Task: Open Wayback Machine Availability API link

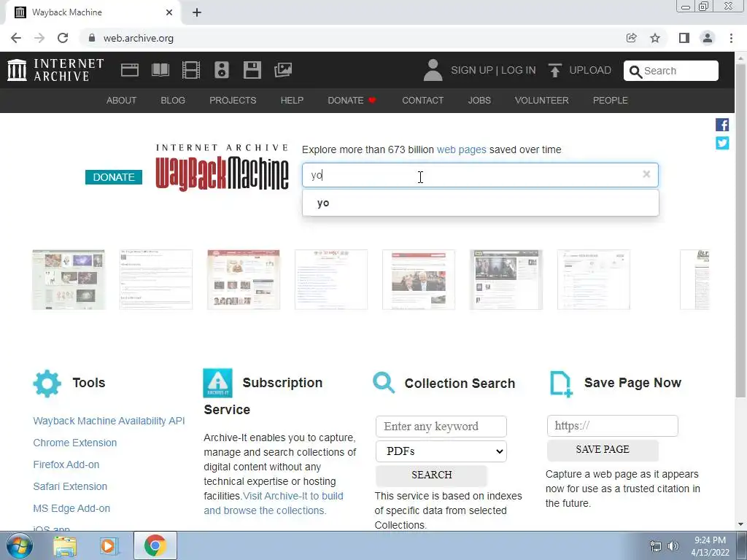Action: point(109,421)
